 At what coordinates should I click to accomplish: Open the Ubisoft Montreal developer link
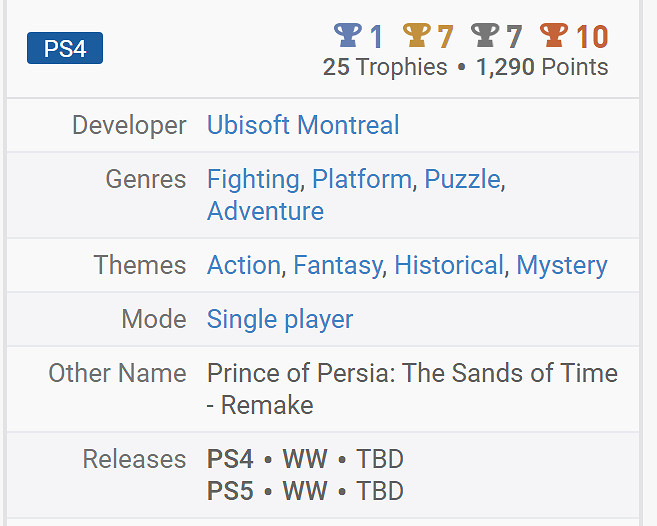[303, 125]
